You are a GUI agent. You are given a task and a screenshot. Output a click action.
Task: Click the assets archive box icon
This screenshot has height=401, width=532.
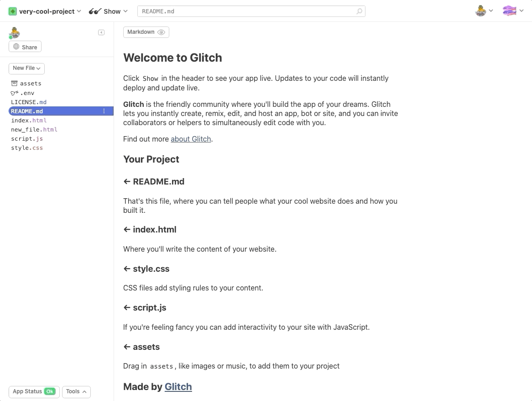tap(14, 84)
